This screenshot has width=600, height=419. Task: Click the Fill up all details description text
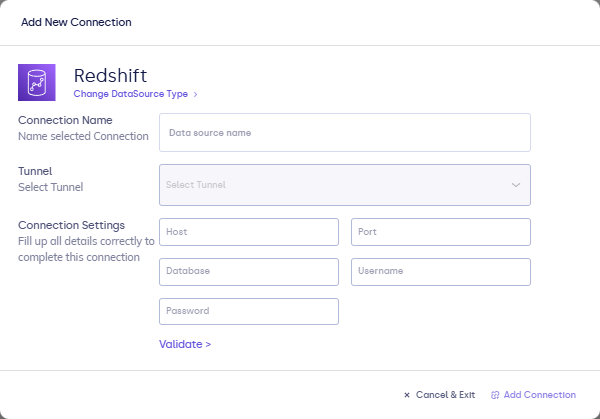tap(86, 249)
